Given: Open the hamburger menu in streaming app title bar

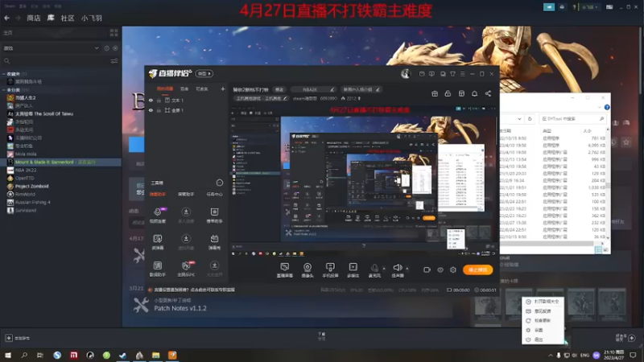Looking at the screenshot, I should (x=462, y=74).
